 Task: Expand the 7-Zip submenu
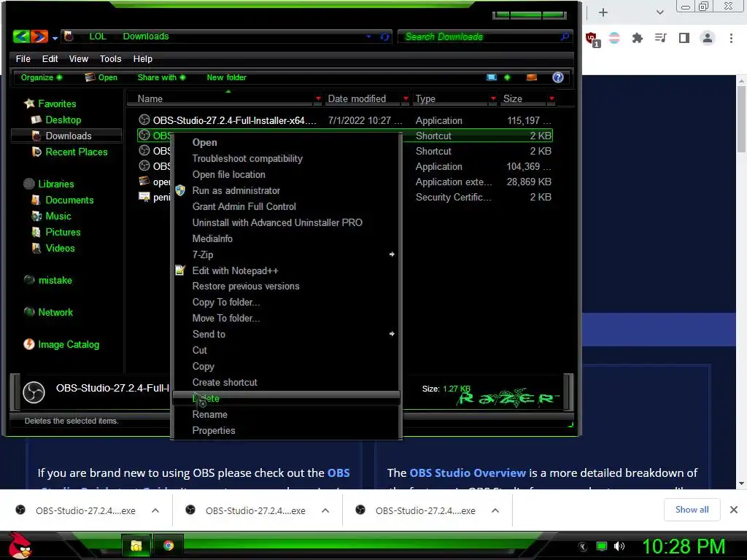(x=286, y=254)
